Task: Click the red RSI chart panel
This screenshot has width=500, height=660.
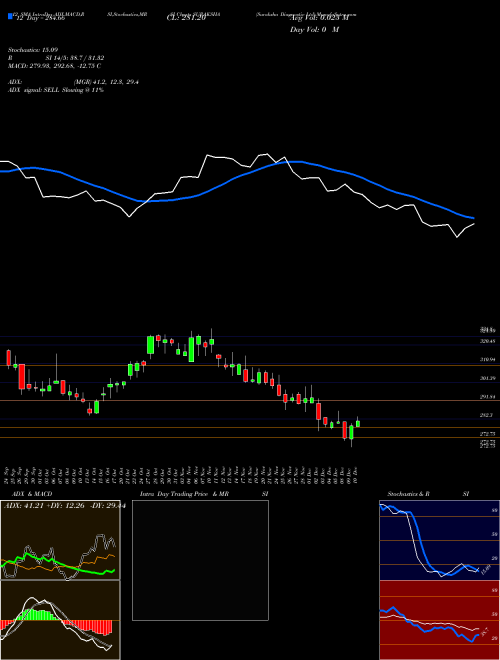Action: click(439, 620)
